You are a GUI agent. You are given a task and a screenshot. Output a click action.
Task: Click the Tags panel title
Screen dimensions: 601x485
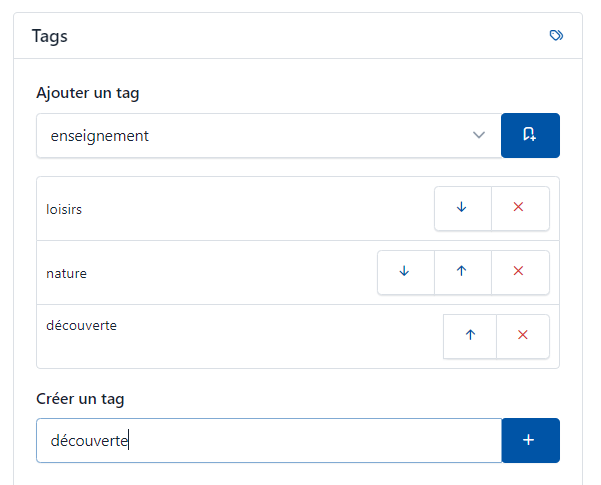tap(50, 37)
